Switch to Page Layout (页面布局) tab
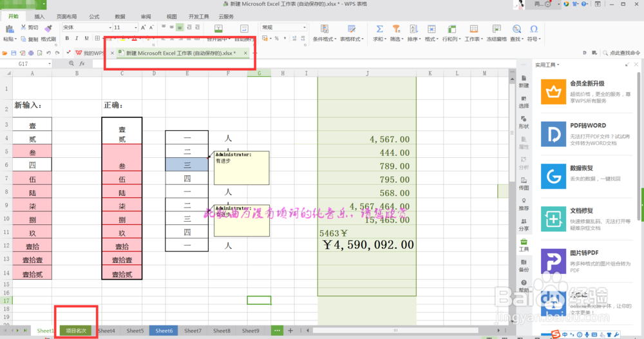Viewport: 644px width, 339px height. (x=66, y=17)
